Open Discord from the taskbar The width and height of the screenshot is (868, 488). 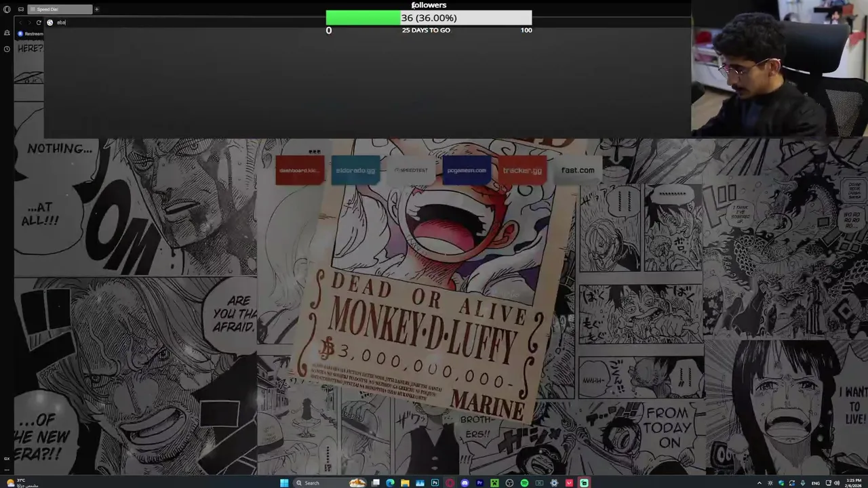click(x=465, y=483)
